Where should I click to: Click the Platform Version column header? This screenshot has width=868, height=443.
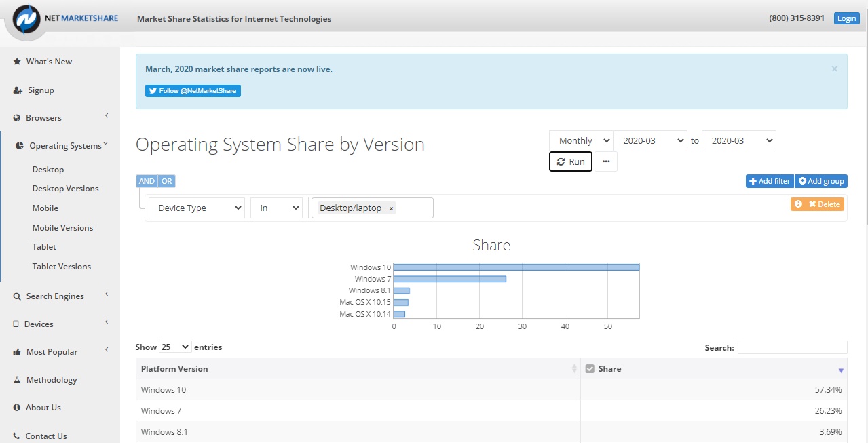[x=358, y=369]
